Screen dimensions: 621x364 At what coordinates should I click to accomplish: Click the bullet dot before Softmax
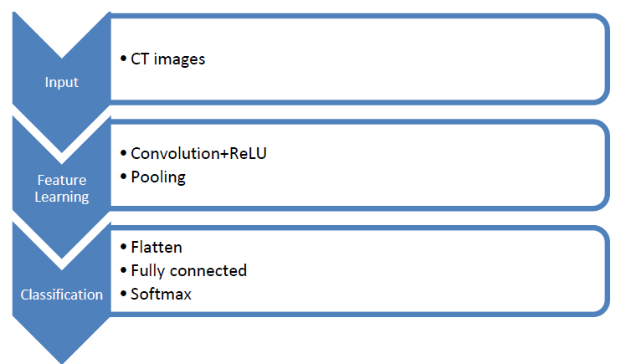click(124, 294)
